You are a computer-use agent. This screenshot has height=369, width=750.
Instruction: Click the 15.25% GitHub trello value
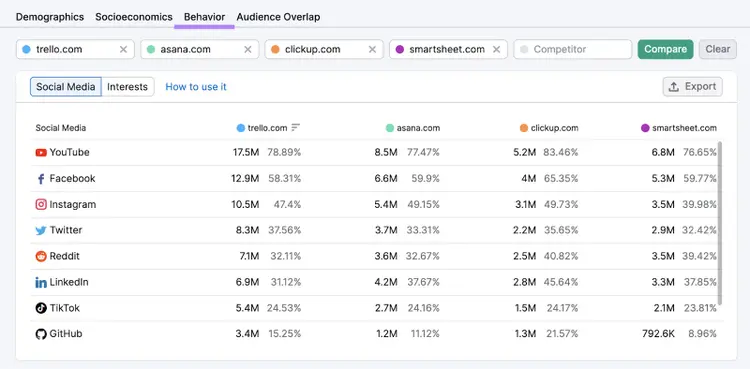tap(285, 334)
